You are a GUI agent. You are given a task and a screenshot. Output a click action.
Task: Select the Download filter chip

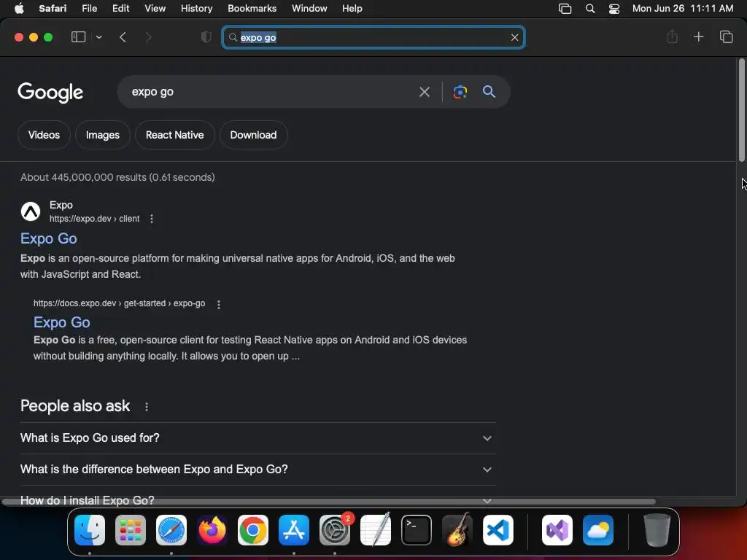[253, 135]
